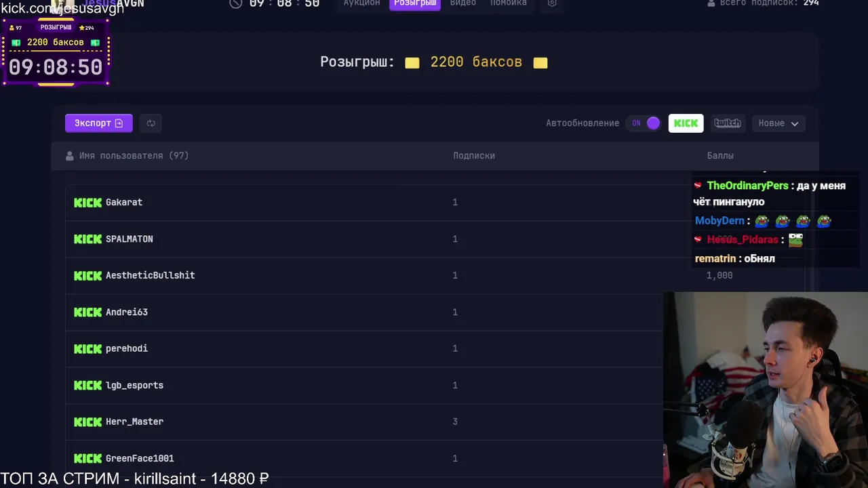The image size is (868, 488).
Task: Toggle the Автообновление switch off
Action: click(644, 123)
